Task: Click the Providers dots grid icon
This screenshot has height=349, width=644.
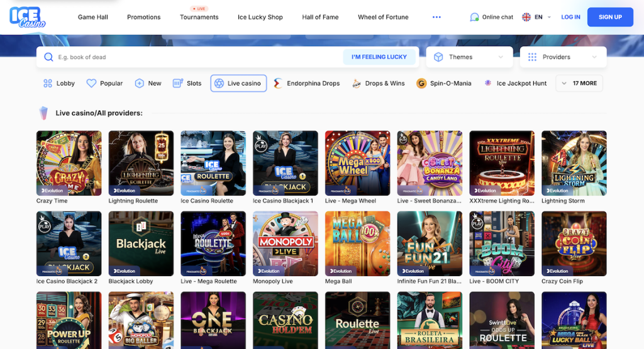Action: (x=532, y=57)
